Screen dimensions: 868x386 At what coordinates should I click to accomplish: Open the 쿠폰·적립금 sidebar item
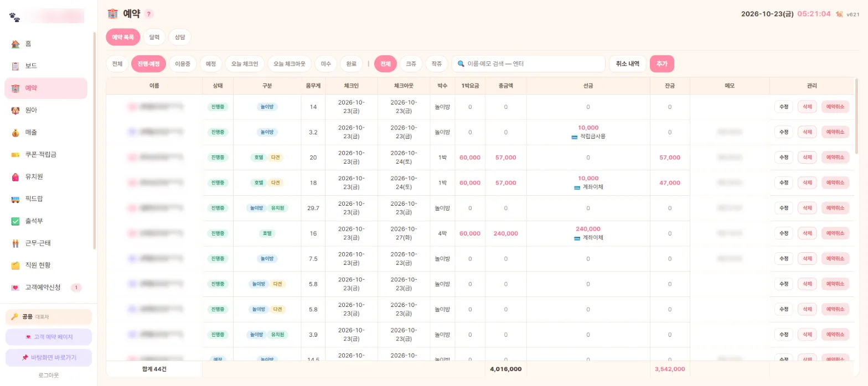(46, 154)
